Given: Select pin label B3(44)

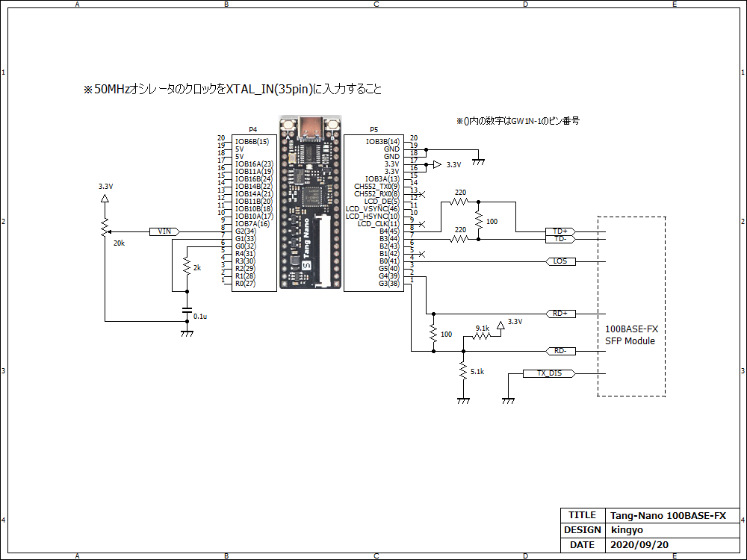Looking at the screenshot, I should pyautogui.click(x=389, y=239).
